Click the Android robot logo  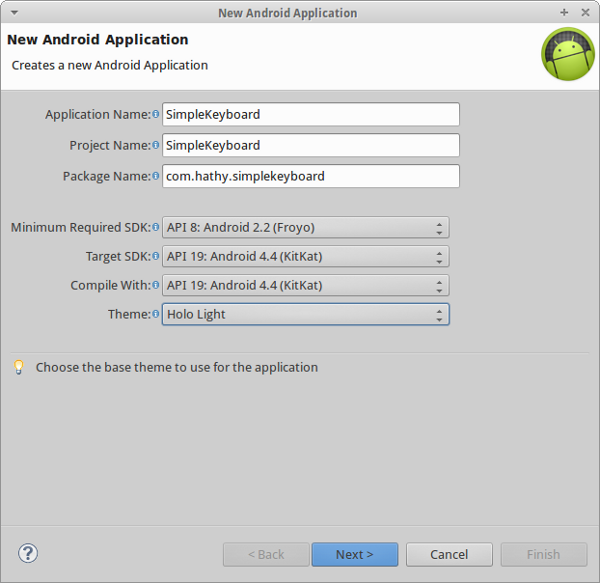pos(568,54)
